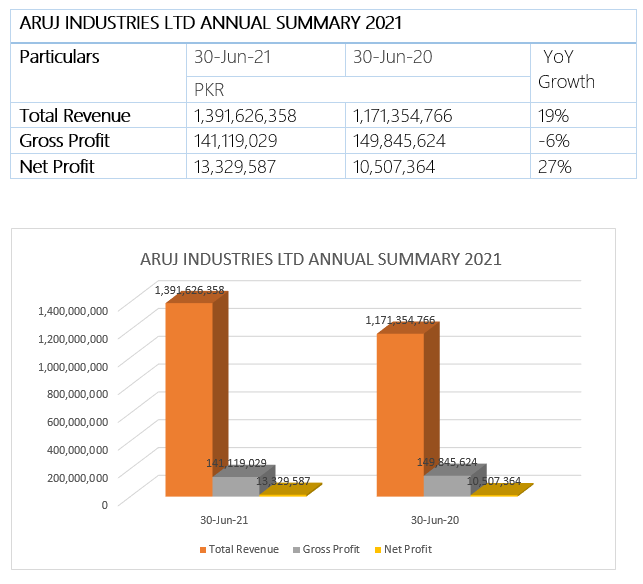Click the 13,329,587 data label on chart

tap(283, 481)
